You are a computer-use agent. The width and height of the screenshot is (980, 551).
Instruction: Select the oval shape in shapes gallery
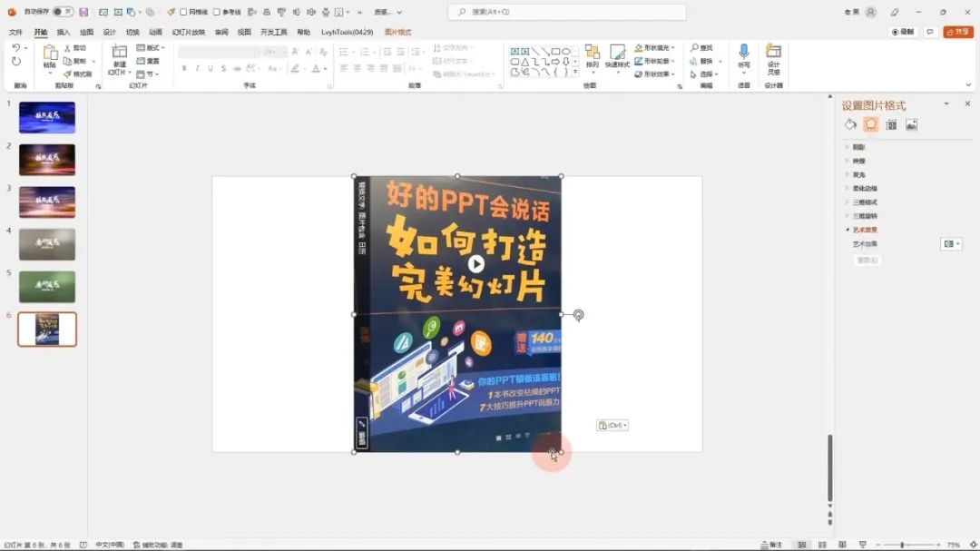pyautogui.click(x=565, y=51)
